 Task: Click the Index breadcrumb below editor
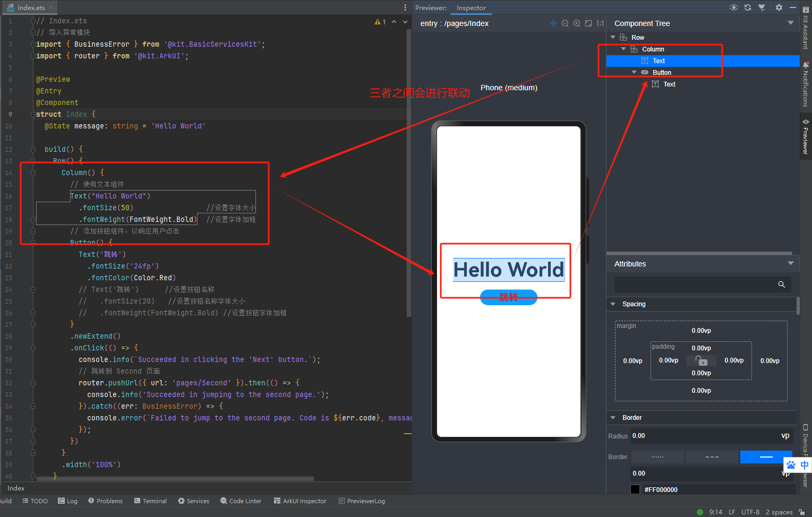tap(16, 488)
